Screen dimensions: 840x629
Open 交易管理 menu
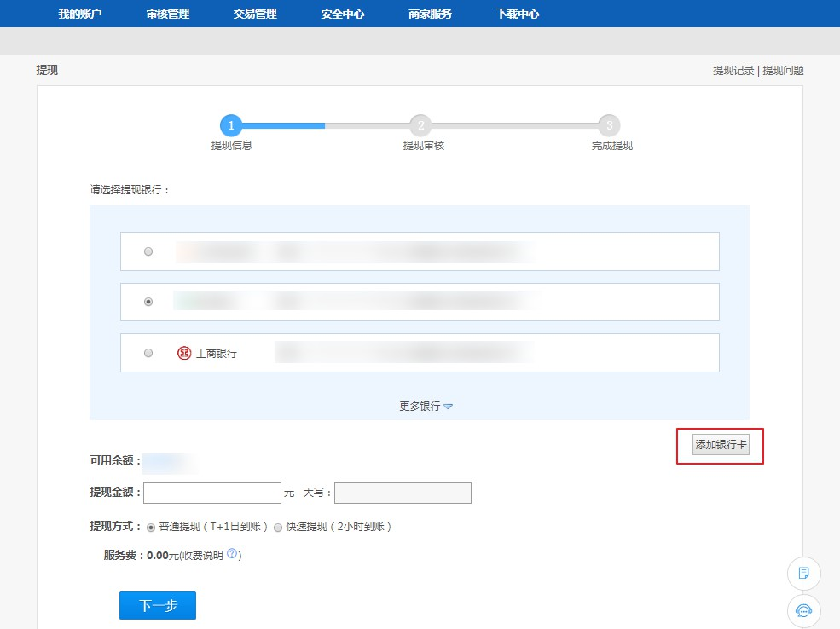pyautogui.click(x=255, y=14)
